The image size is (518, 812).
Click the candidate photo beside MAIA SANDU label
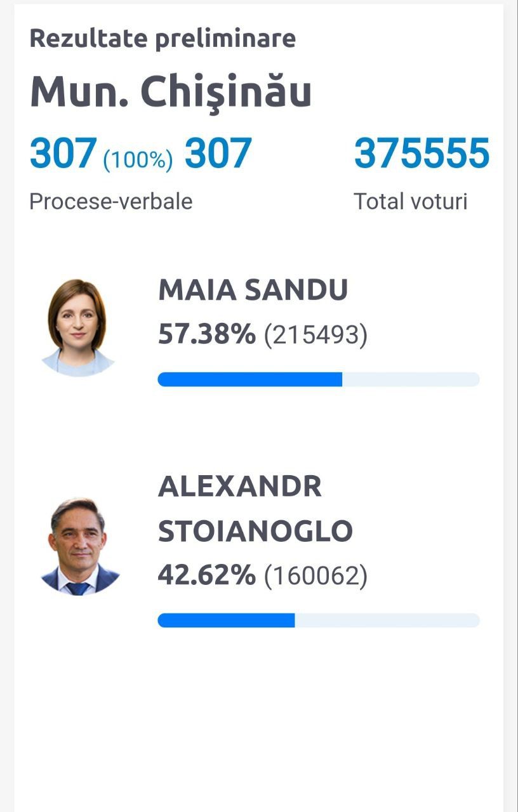[x=77, y=327]
